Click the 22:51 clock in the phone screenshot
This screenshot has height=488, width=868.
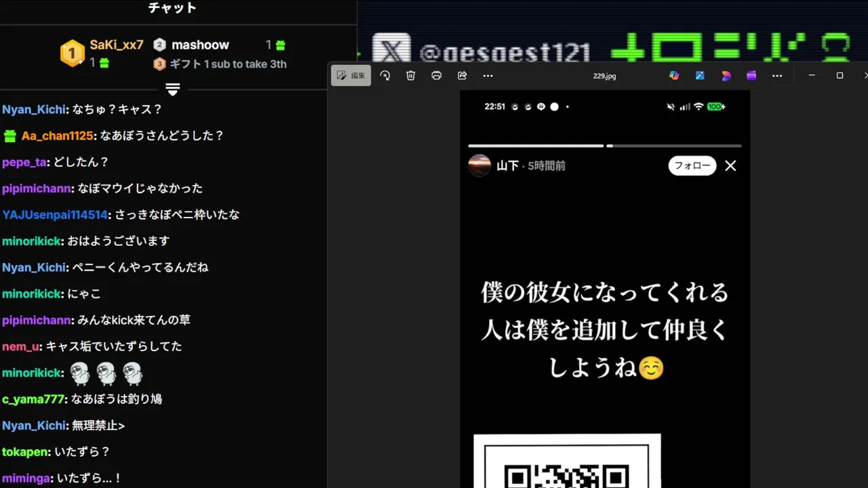pos(495,107)
